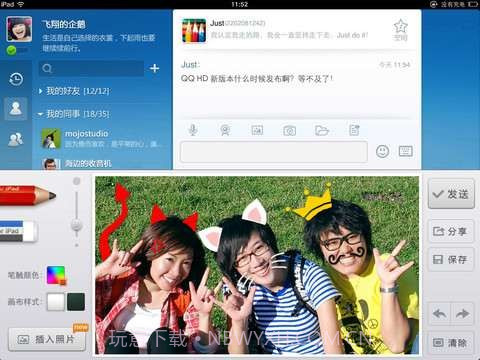Screen dimensions: 480x360
Task: Open the smiley emoticon picker
Action: click(382, 151)
